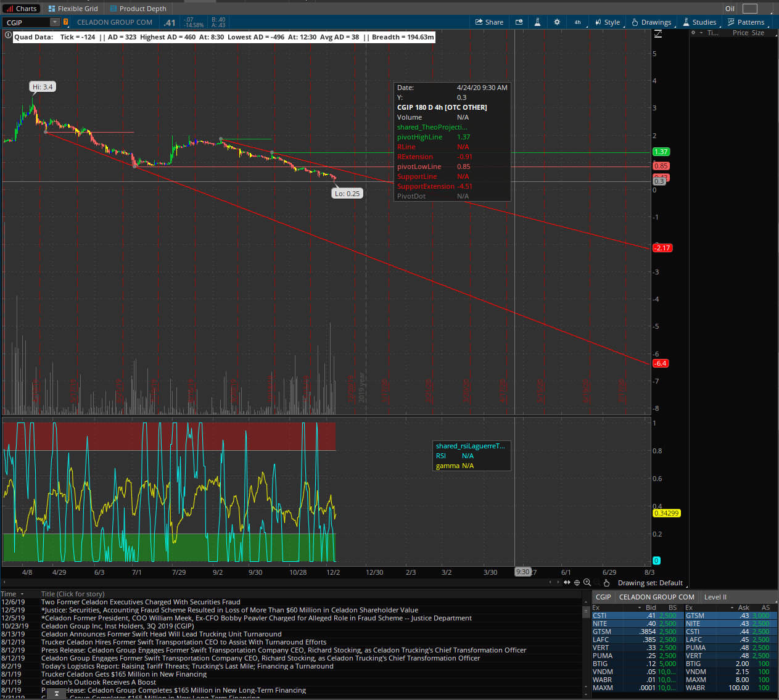Open chart settings gear icon
This screenshot has width=779, height=700.
(x=557, y=22)
